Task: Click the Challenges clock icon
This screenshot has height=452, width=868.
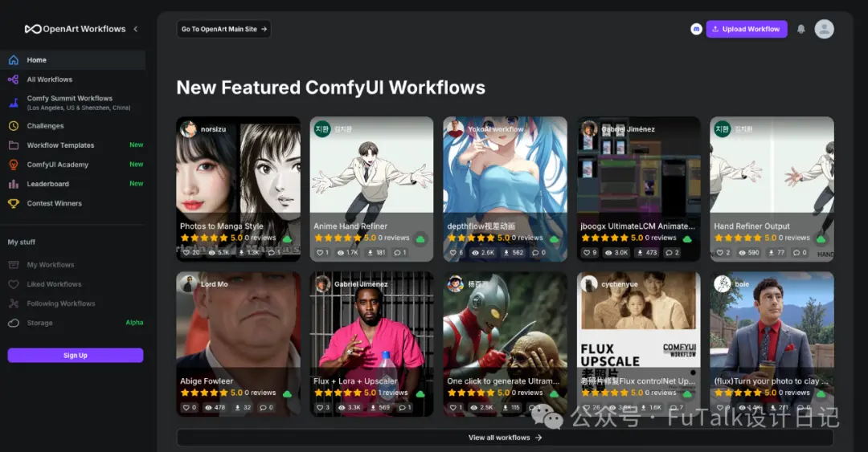Action: [14, 125]
